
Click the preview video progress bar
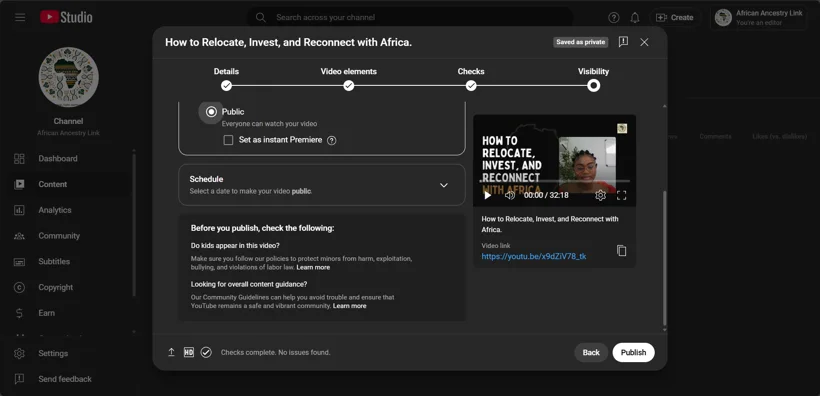click(554, 182)
